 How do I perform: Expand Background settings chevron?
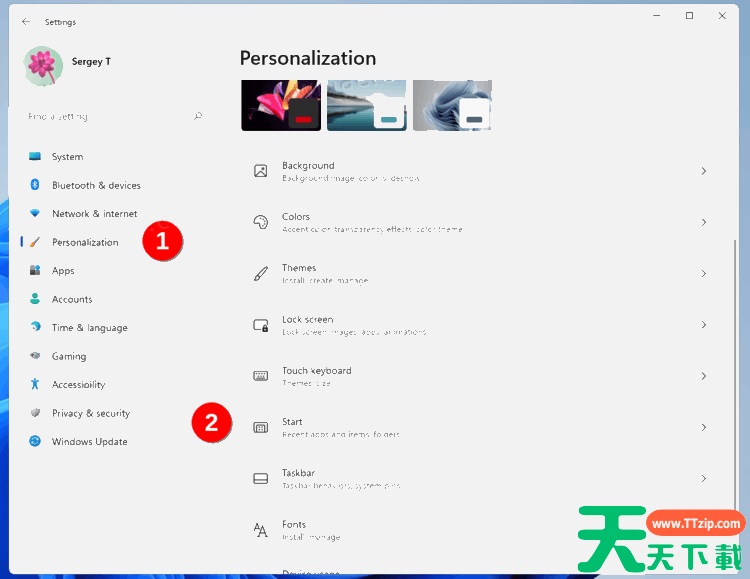[x=704, y=171]
